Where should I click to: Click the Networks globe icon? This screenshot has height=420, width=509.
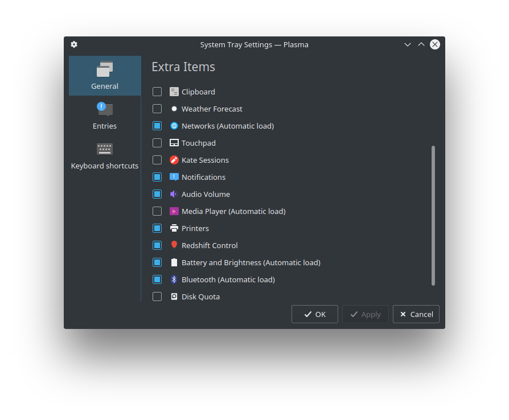click(x=174, y=126)
